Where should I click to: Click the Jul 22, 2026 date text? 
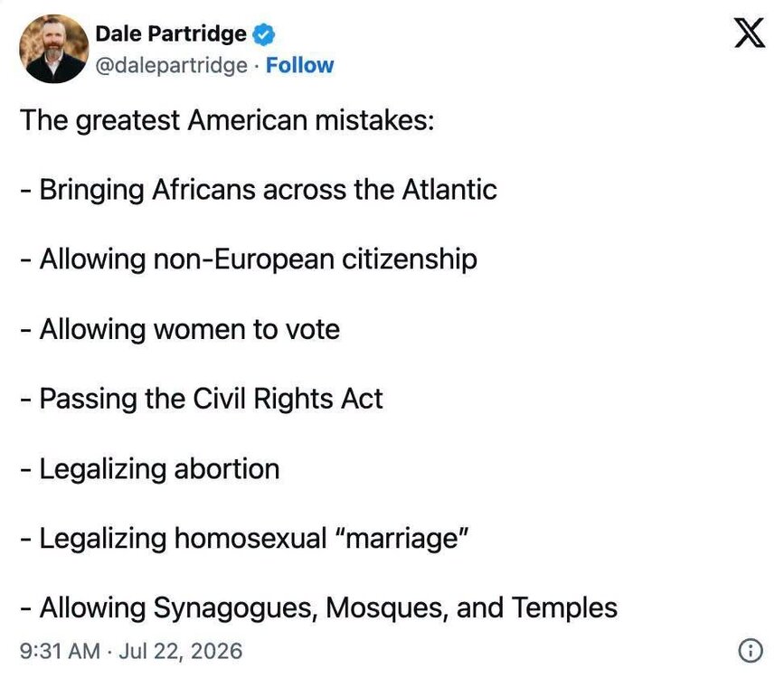181,651
